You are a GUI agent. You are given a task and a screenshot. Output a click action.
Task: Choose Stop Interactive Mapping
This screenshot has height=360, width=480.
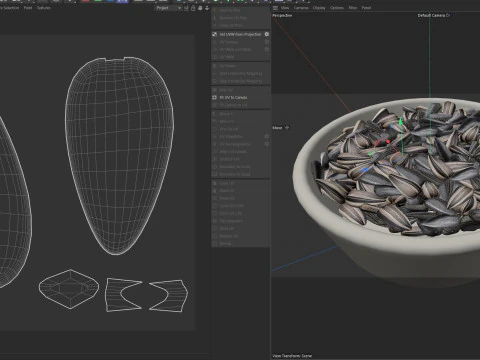click(x=240, y=81)
